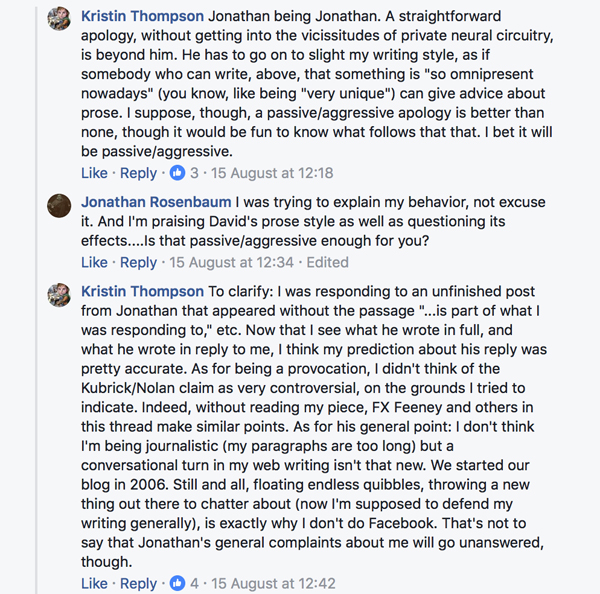600x594 pixels.
Task: Like Jonathan Rosenbaum's comment
Action: point(94,262)
